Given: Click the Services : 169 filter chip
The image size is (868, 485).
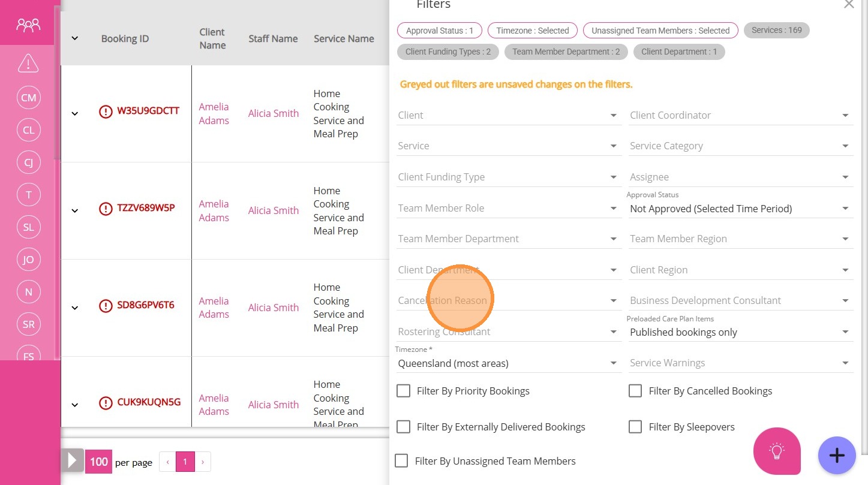Looking at the screenshot, I should (776, 31).
